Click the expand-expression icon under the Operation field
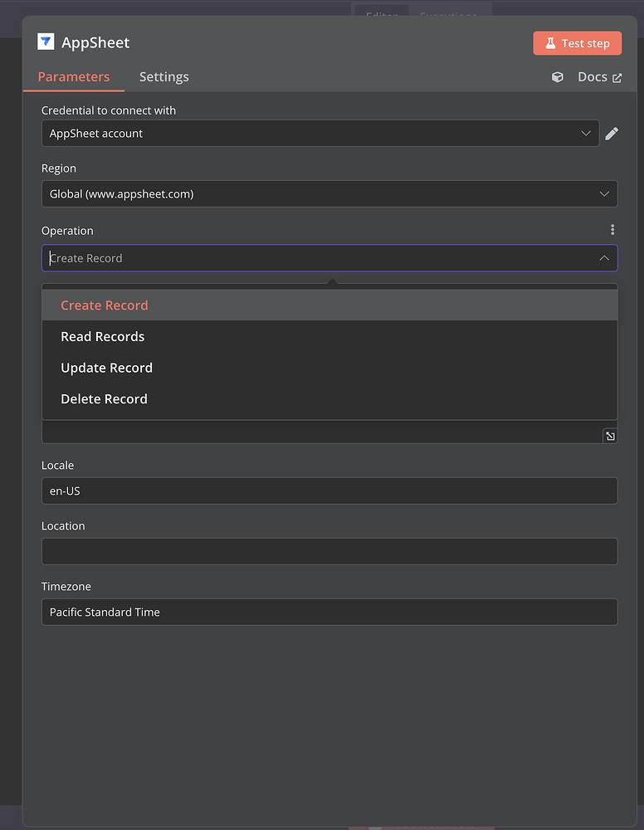Screen dimensions: 644x830 pos(610,435)
